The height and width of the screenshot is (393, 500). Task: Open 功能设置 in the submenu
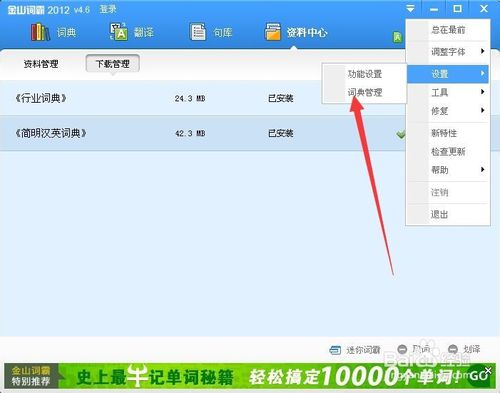(364, 74)
